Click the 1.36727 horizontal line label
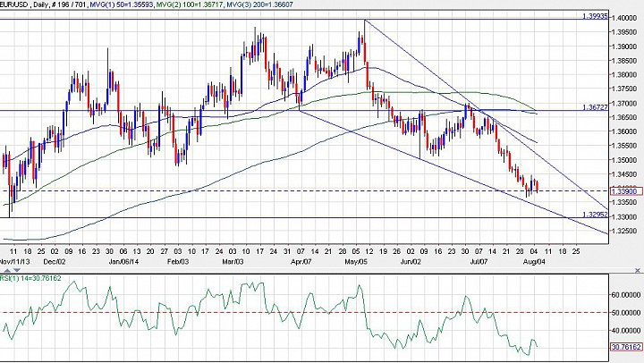The width and height of the screenshot is (644, 363). [595, 107]
